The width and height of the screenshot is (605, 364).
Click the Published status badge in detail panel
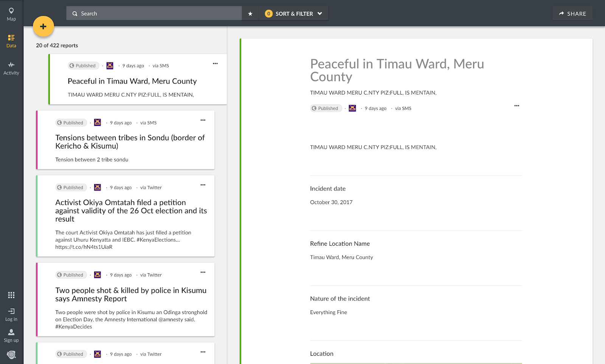326,108
